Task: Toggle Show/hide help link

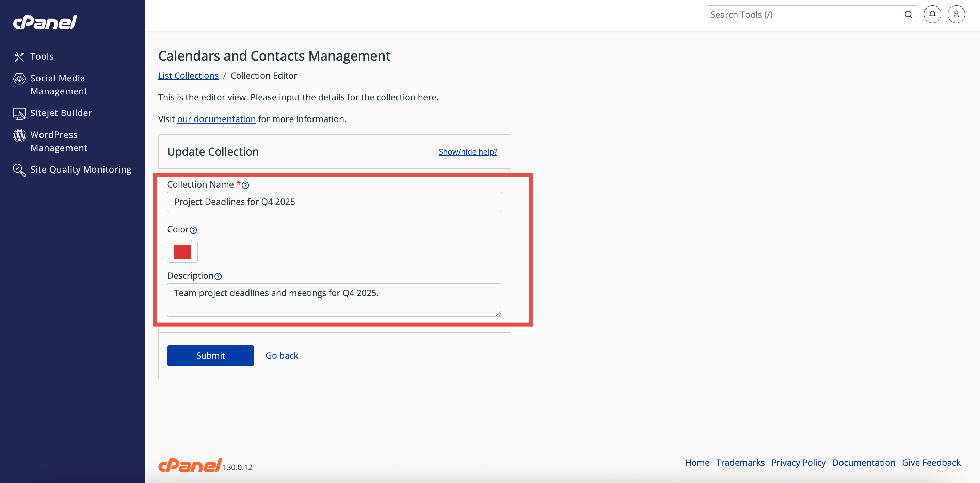Action: pos(468,152)
